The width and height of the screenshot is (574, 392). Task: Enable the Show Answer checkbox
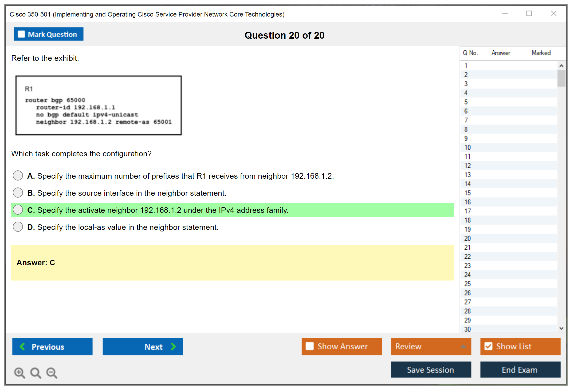point(310,346)
